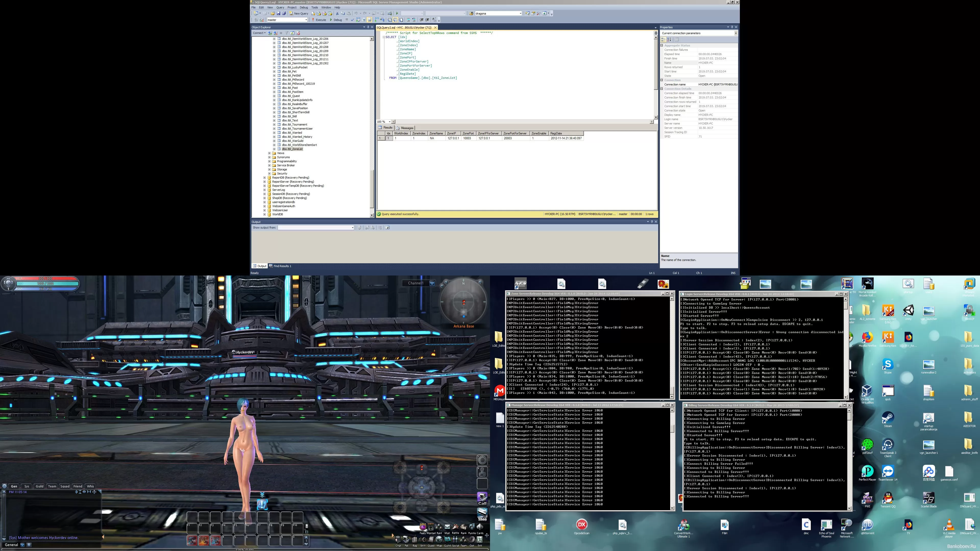Toggle pin on Object Explorer panel

tap(368, 27)
